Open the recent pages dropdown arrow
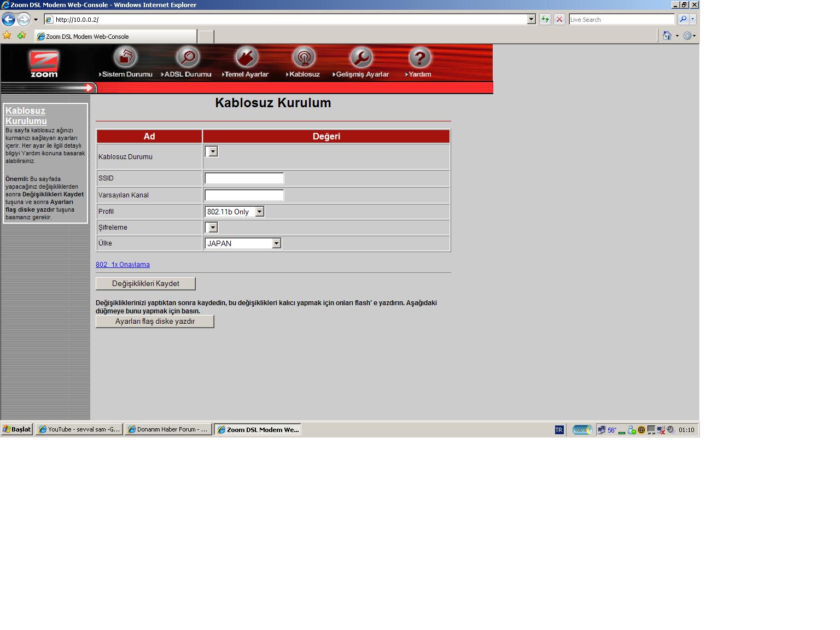The image size is (840, 630). 36,19
